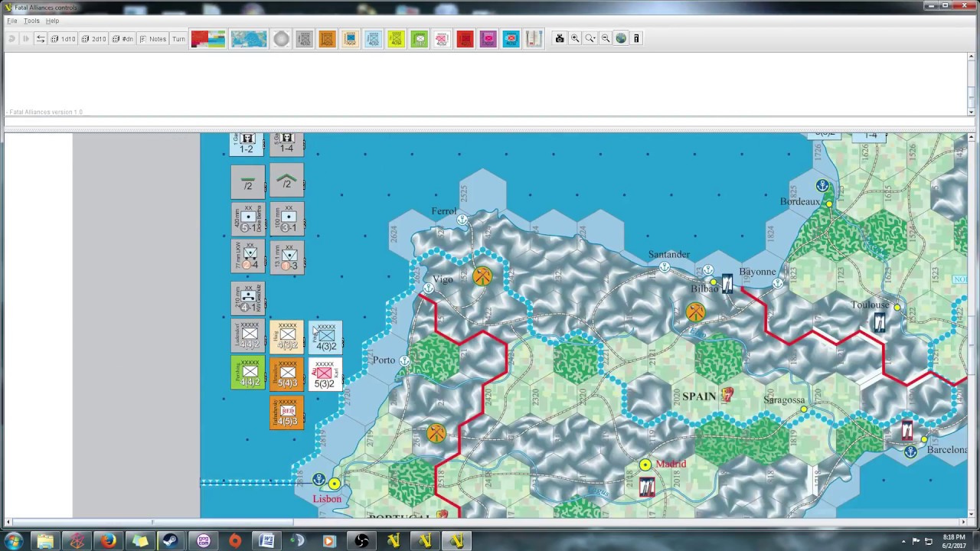The image size is (980, 551).
Task: Click the zoom in magnifier
Action: pyautogui.click(x=575, y=38)
